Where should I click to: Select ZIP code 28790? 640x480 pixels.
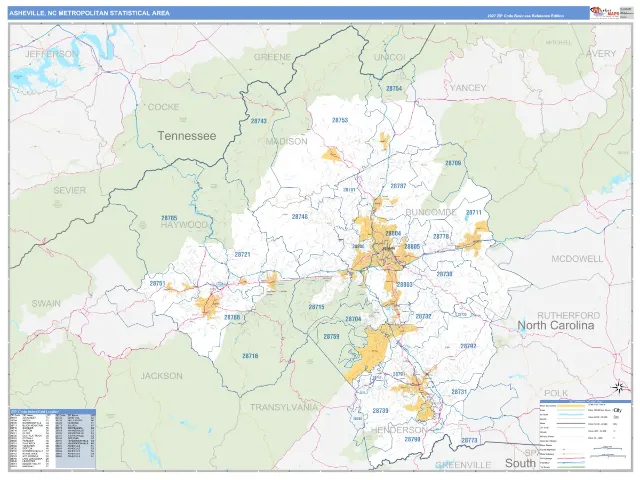pos(412,439)
